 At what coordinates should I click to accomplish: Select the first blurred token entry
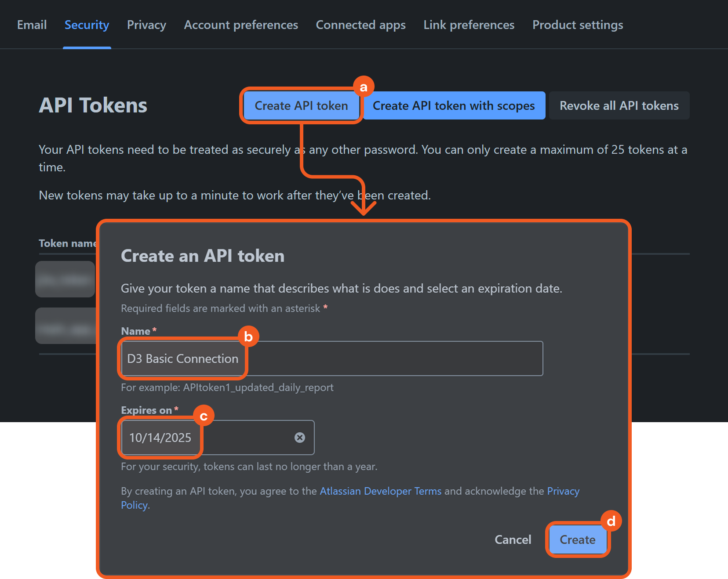tap(65, 279)
